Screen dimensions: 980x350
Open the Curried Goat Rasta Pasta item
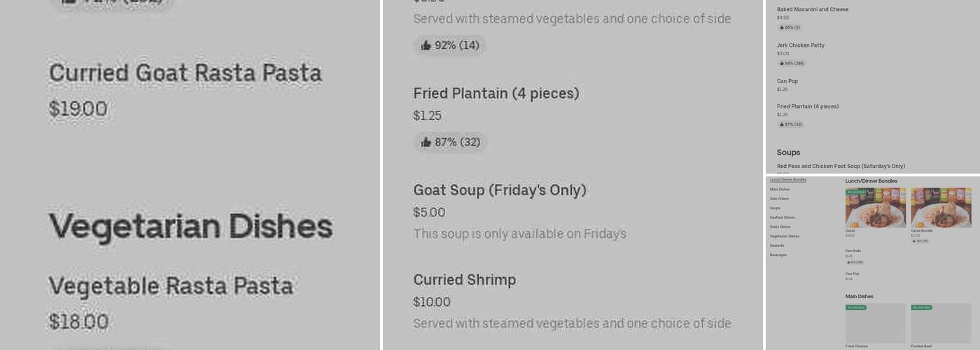(x=185, y=73)
